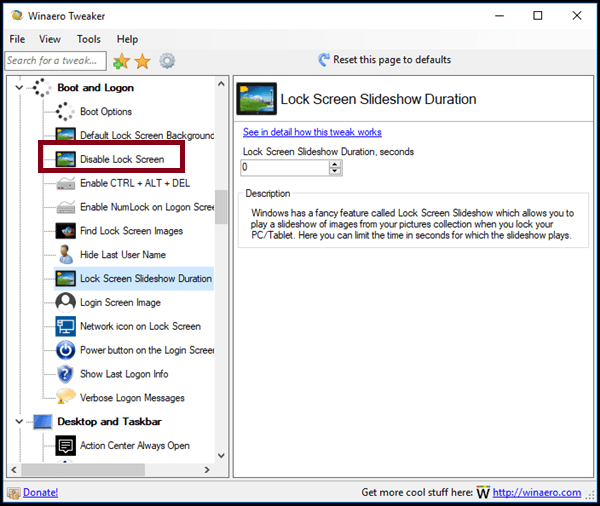The width and height of the screenshot is (600, 506).
Task: Click the slideshow duration seconds field
Action: [x=285, y=167]
